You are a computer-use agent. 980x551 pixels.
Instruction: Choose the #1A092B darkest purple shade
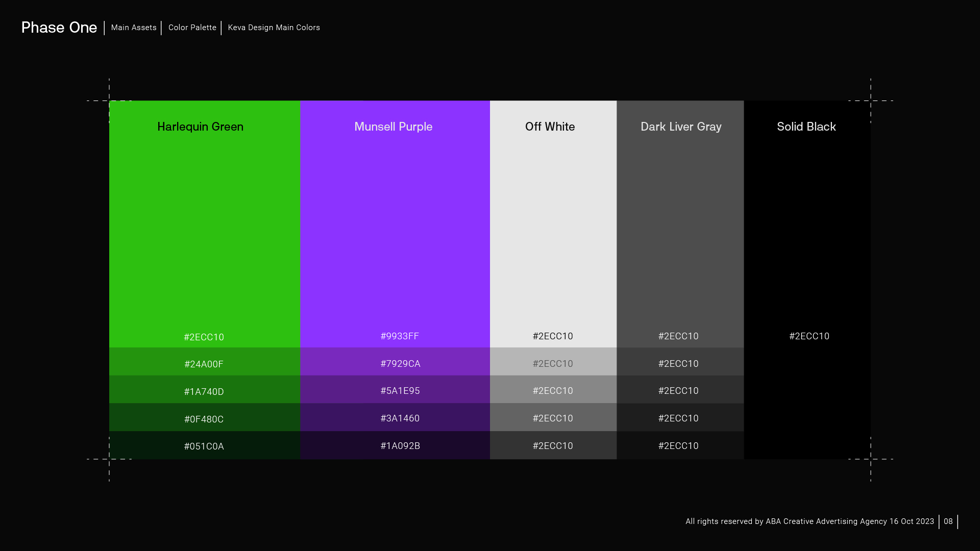(400, 445)
